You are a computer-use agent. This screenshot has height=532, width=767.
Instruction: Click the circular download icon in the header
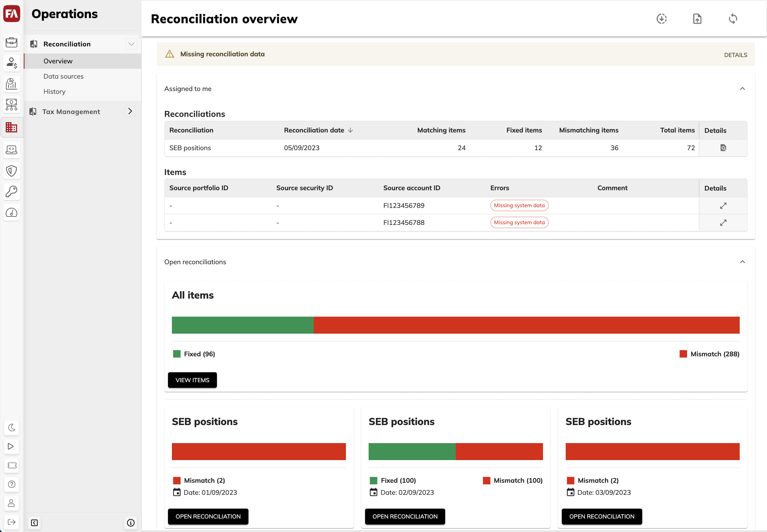coord(662,19)
